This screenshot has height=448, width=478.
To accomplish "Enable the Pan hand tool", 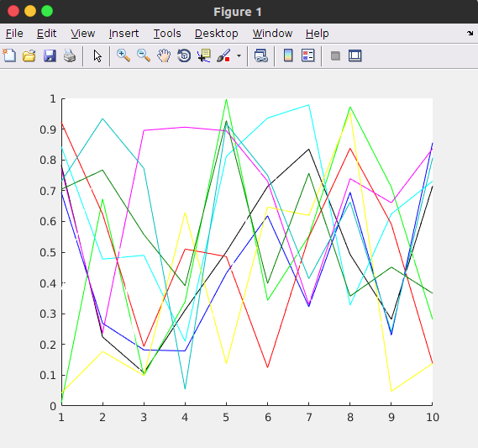I will tap(164, 55).
